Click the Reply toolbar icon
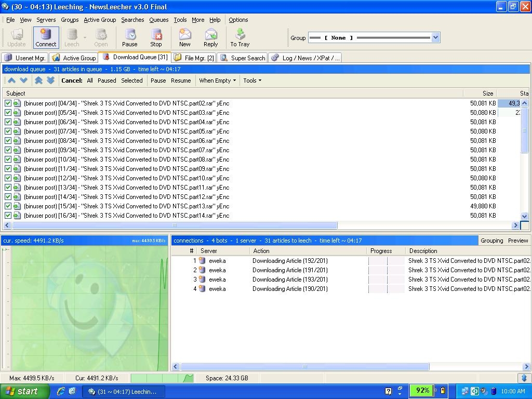532x399 pixels. pos(211,37)
